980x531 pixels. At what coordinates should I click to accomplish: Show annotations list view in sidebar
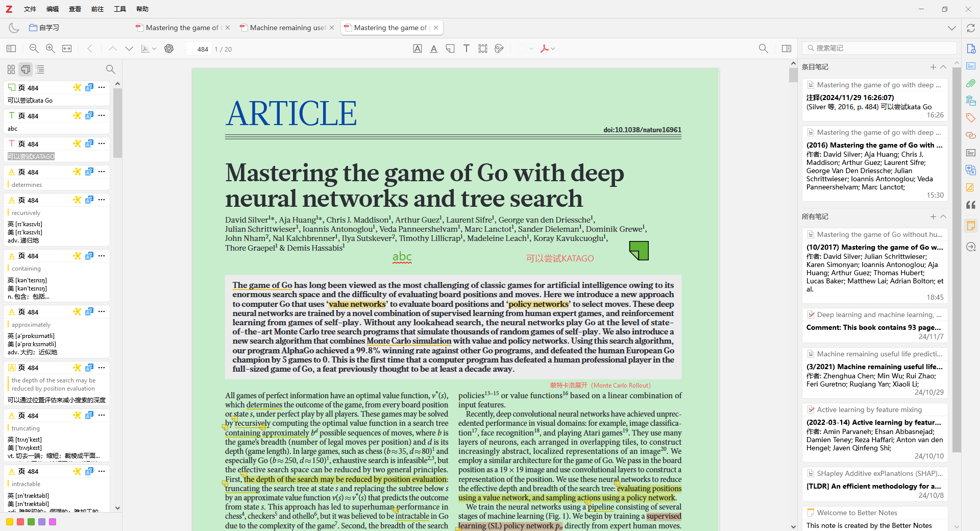26,69
